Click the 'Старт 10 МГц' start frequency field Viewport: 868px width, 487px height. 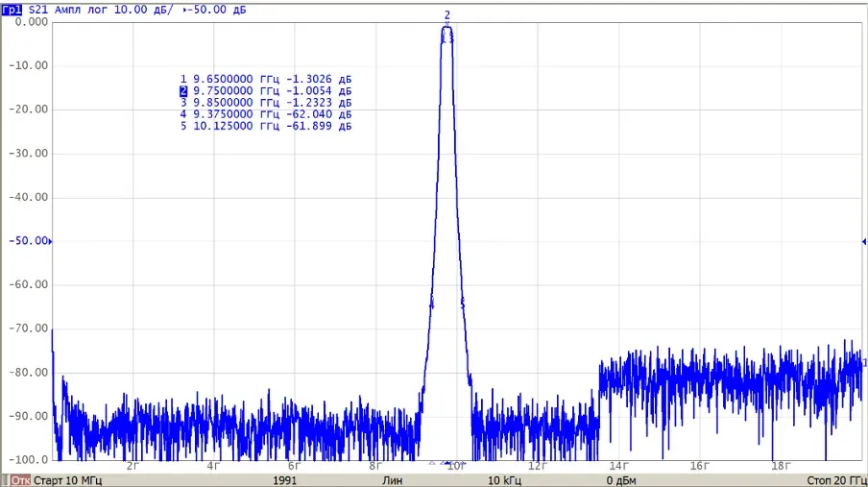[x=67, y=480]
